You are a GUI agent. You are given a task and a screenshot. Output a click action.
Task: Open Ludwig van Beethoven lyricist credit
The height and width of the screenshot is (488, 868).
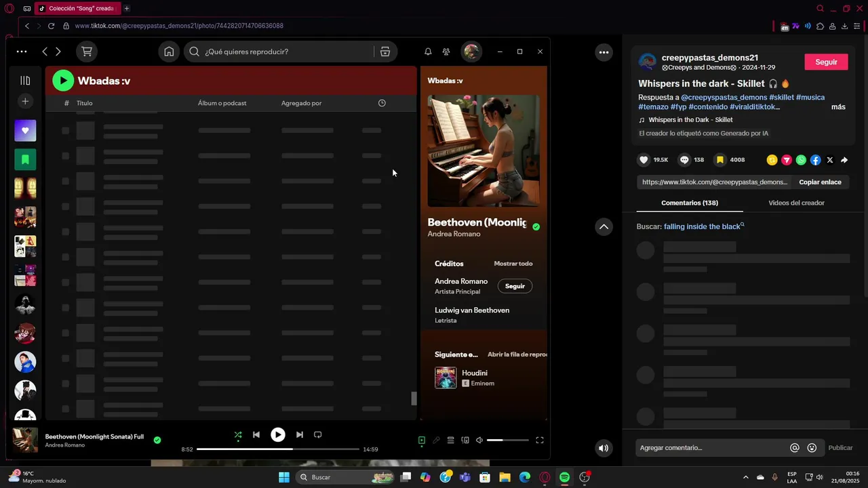pos(472,310)
